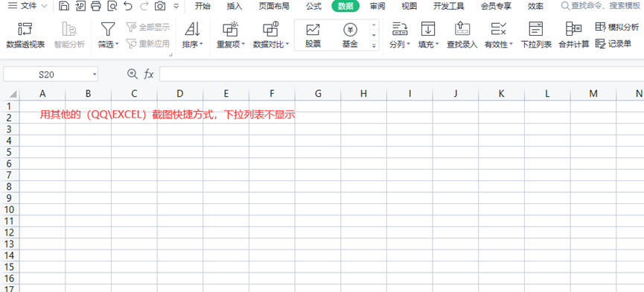Switch to the 插入 tab

click(x=235, y=6)
